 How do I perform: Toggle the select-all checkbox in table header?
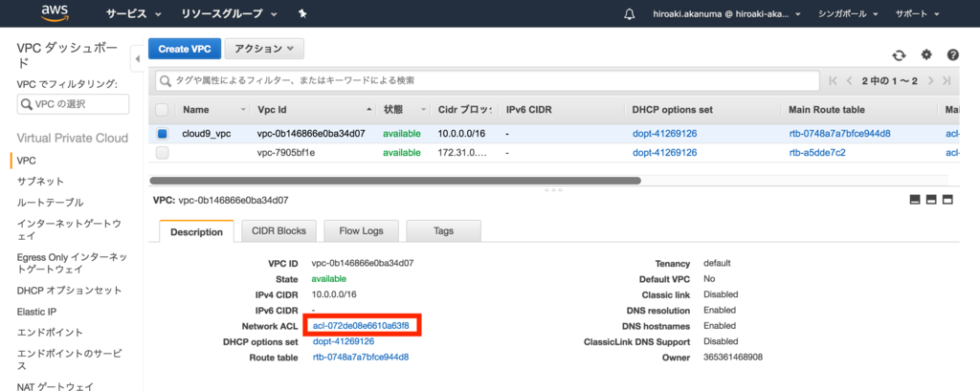click(x=162, y=110)
